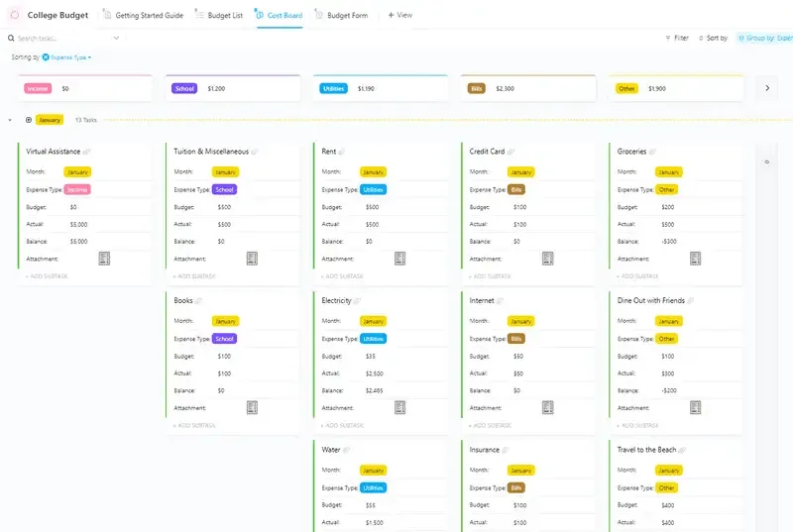Image resolution: width=793 pixels, height=532 pixels.
Task: Click the College Budget list circle icon
Action: coord(15,15)
